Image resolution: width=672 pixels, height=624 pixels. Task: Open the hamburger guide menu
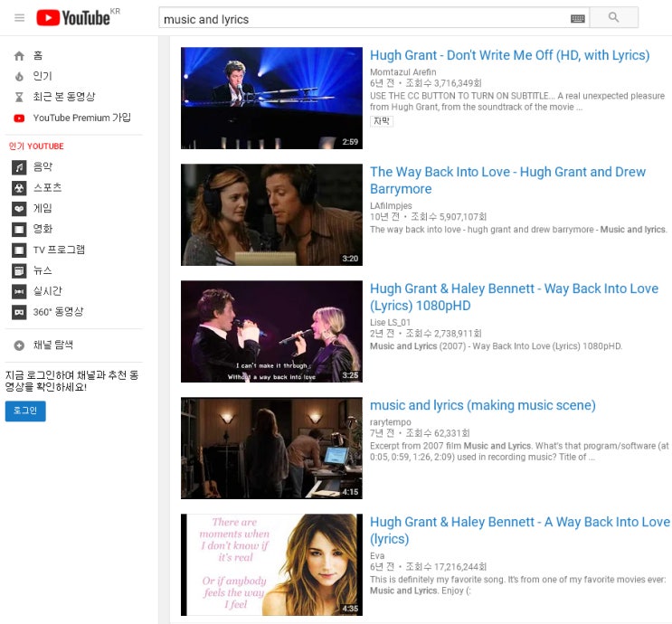(x=19, y=17)
